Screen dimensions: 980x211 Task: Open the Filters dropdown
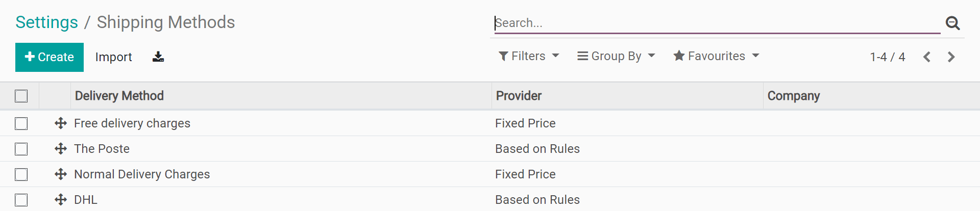[x=529, y=56]
